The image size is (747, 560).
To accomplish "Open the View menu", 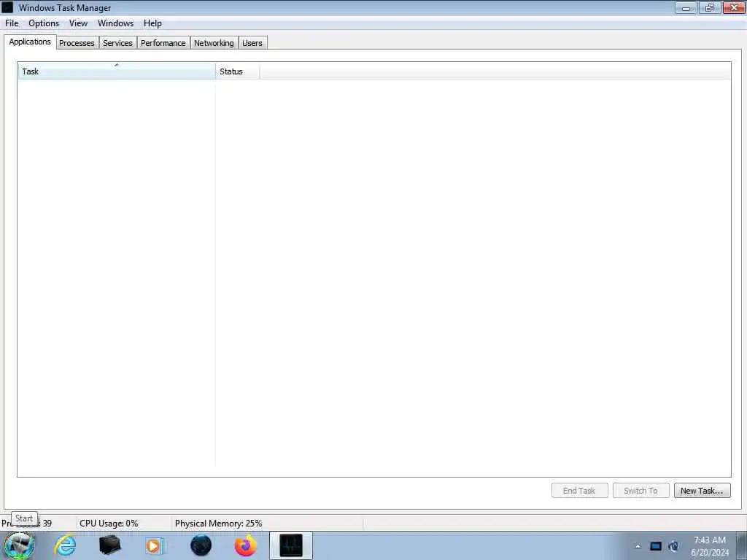I will click(x=78, y=23).
